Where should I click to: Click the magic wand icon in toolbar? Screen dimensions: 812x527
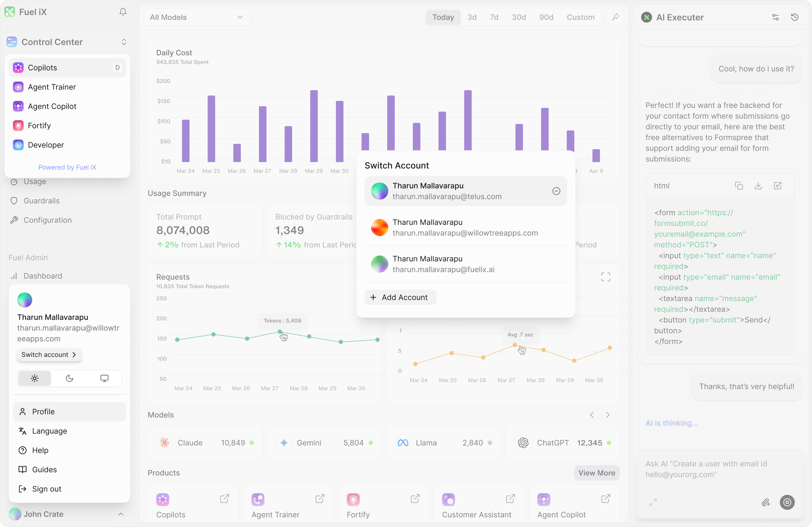tap(615, 17)
